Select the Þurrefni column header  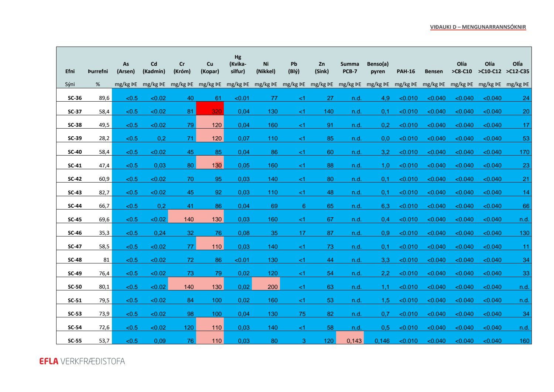pos(98,71)
